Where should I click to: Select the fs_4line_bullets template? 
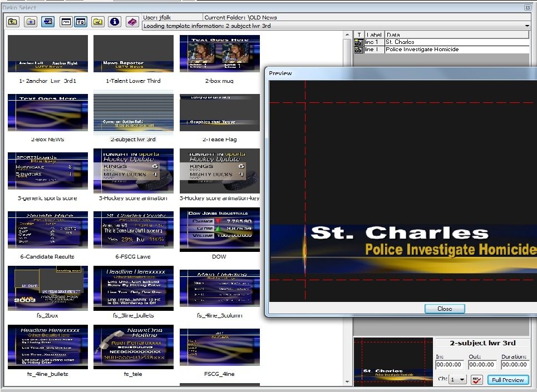(x=48, y=347)
